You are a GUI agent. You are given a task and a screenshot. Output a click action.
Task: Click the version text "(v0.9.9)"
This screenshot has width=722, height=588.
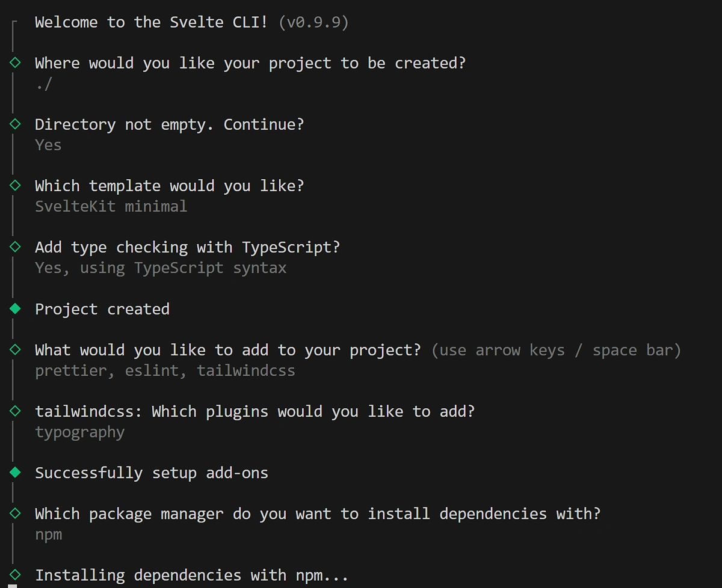pos(313,22)
